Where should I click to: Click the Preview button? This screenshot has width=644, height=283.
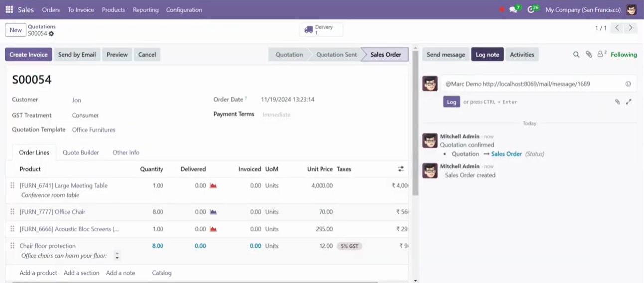coord(117,55)
